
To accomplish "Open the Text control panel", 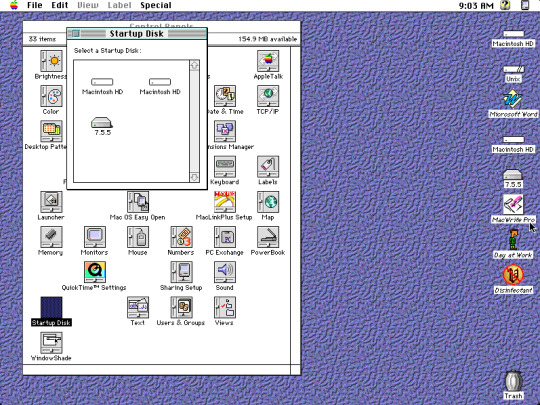I will (x=138, y=308).
